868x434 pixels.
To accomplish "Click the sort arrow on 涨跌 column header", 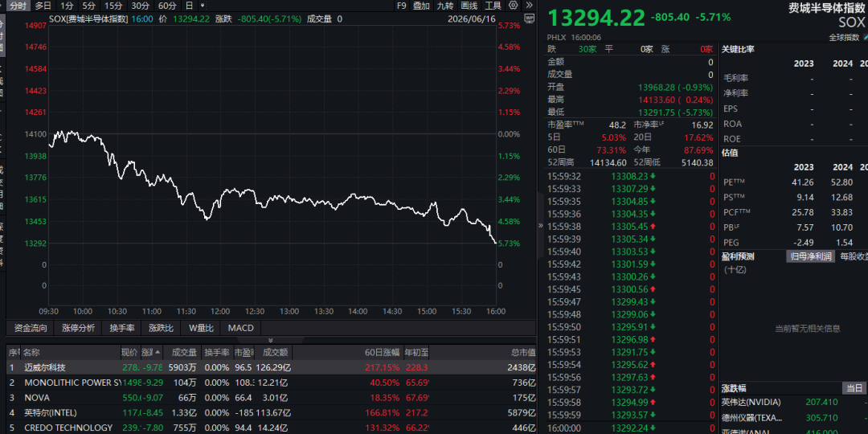I will (x=158, y=352).
